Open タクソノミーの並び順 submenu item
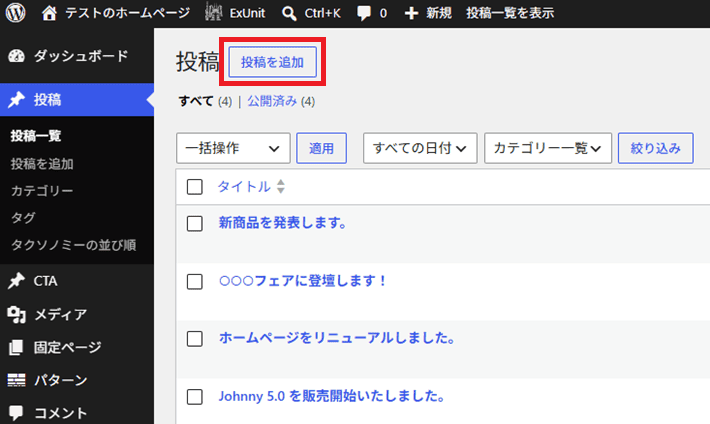The height and width of the screenshot is (424, 710). coord(73,245)
